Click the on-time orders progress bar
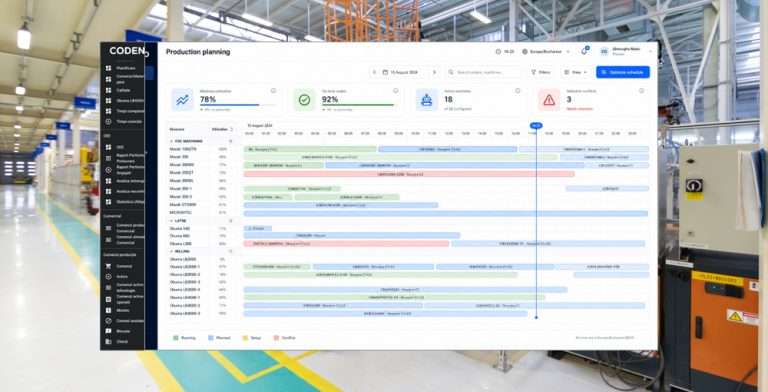 (x=360, y=105)
